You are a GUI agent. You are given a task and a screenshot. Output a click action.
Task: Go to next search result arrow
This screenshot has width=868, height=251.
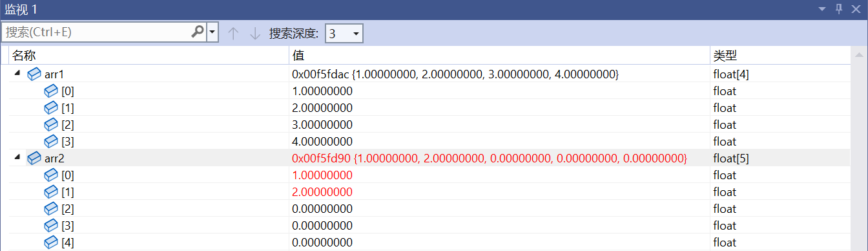pos(255,34)
